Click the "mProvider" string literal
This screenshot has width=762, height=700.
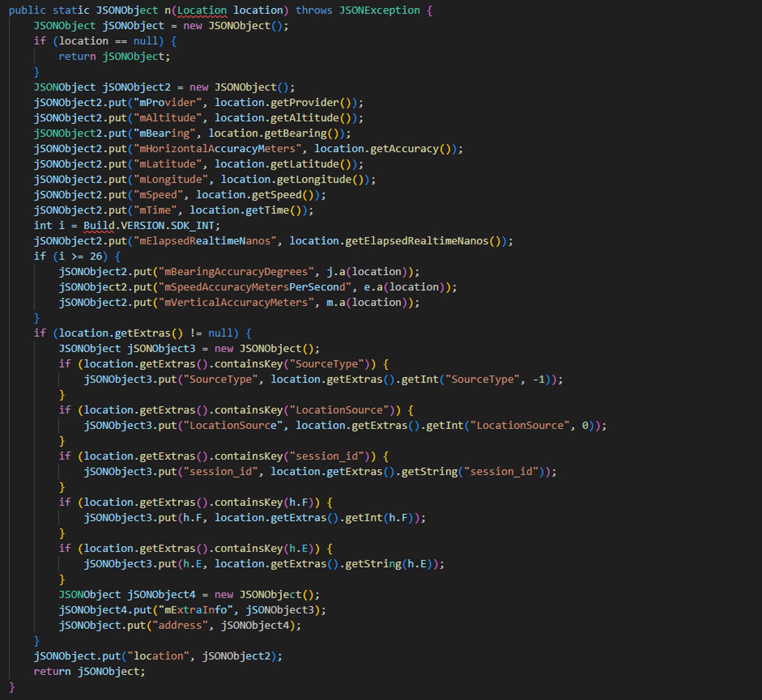pyautogui.click(x=168, y=103)
